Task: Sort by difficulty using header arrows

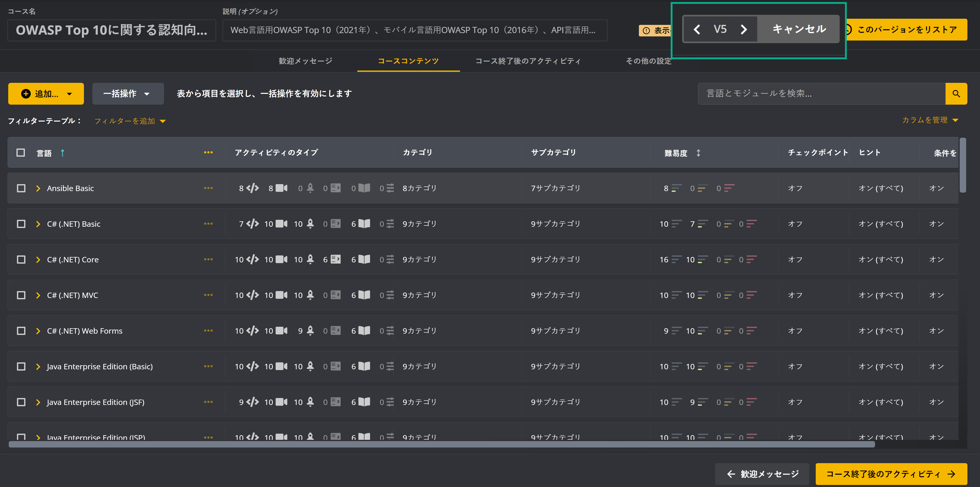Action: (698, 153)
